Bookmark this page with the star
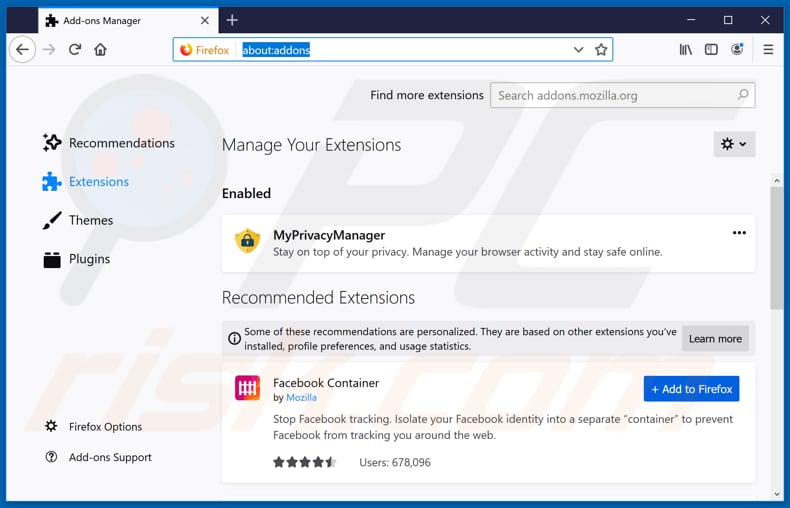Viewport: 790px width, 508px height. 601,50
